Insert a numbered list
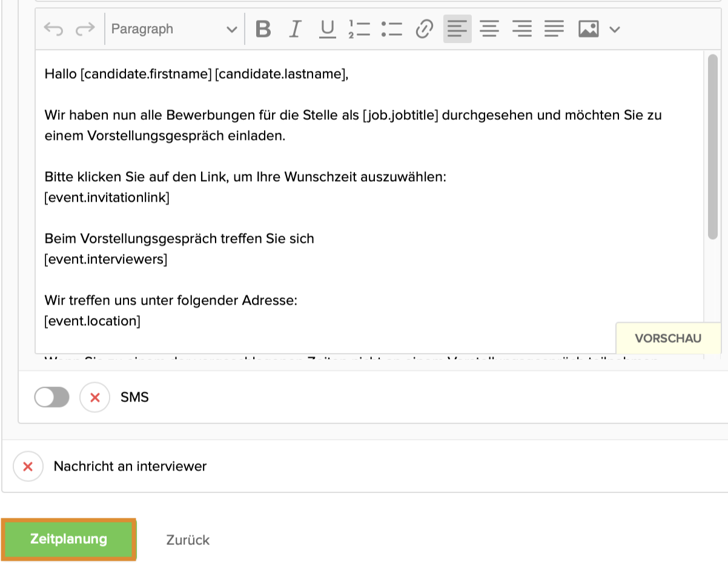 359,29
